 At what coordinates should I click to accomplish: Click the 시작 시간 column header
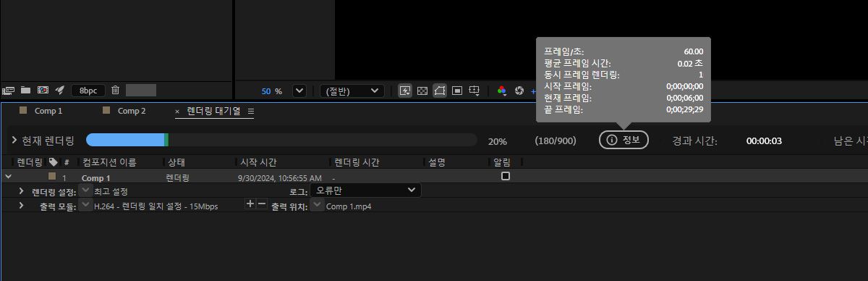click(258, 162)
